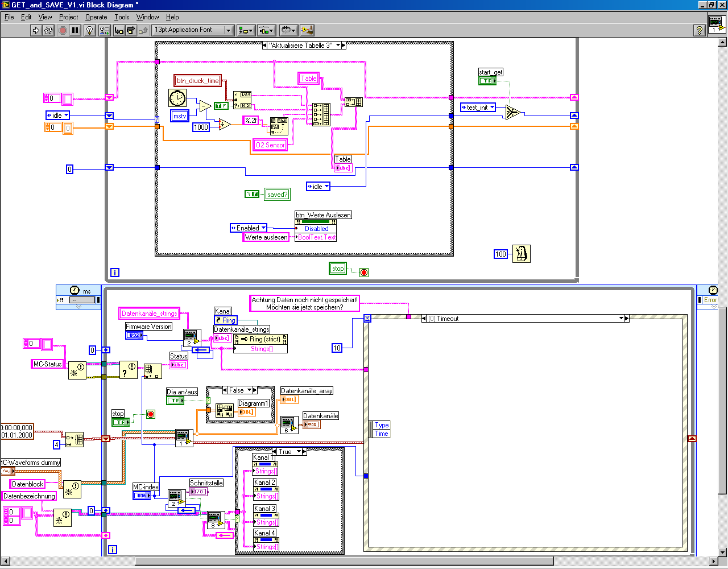The image size is (728, 569).
Task: Click the Clean Up Diagram broom icon
Action: click(x=307, y=30)
